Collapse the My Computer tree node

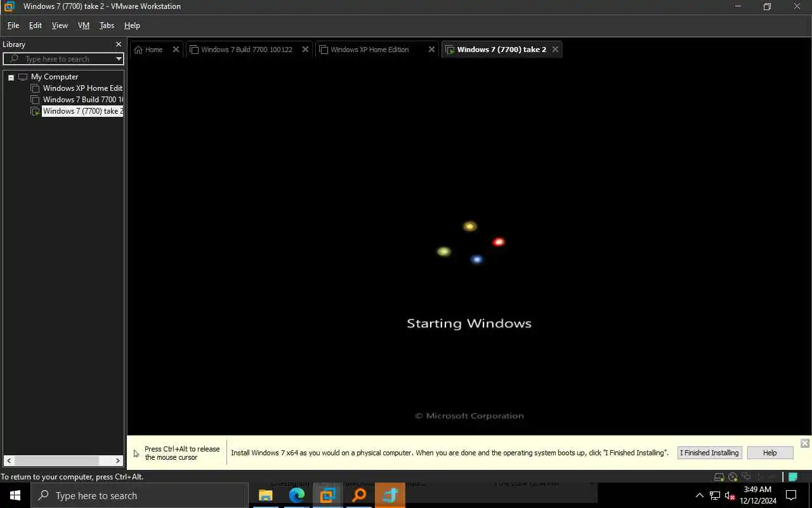click(11, 77)
